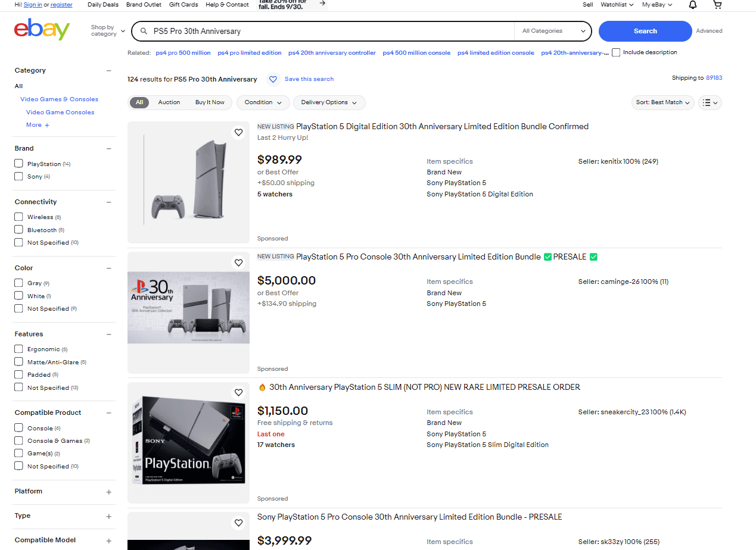Open Brand Outlet in top menu

click(x=144, y=5)
